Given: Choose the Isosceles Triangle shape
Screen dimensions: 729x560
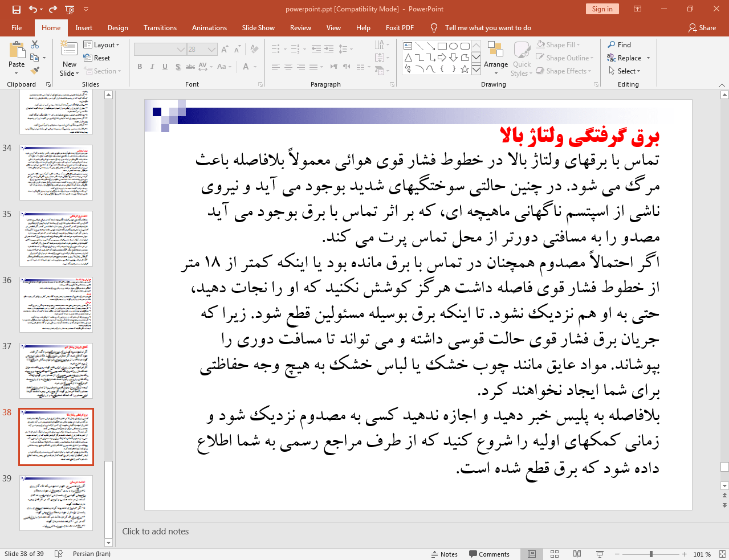Looking at the screenshot, I should click(408, 58).
